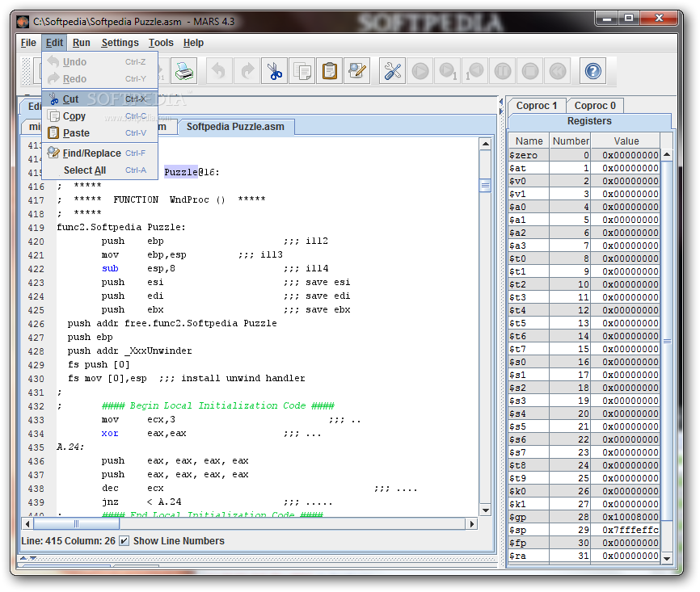The image size is (700, 592).
Task: Choose Select All from the Edit menu
Action: coord(100,170)
